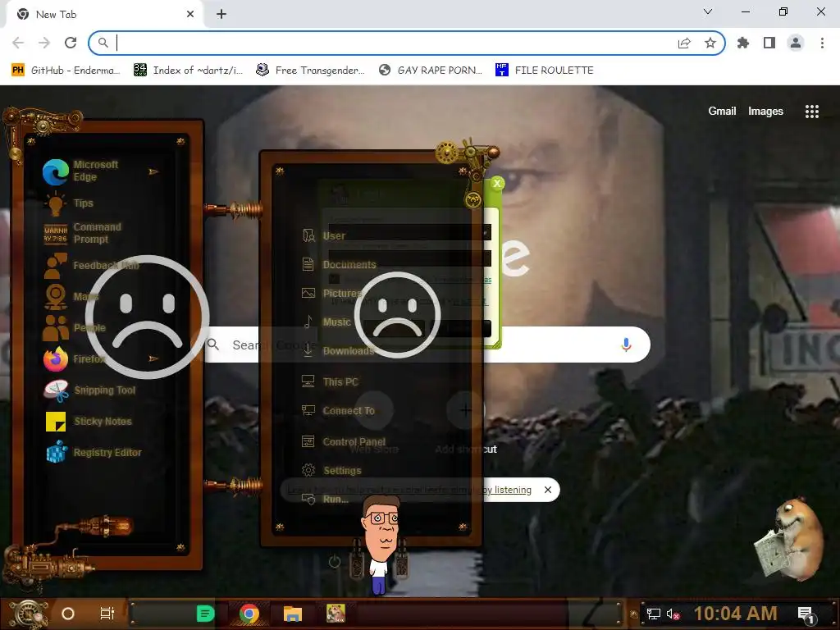This screenshot has width=840, height=630.
Task: Open This PC in Start panel
Action: pos(330,382)
